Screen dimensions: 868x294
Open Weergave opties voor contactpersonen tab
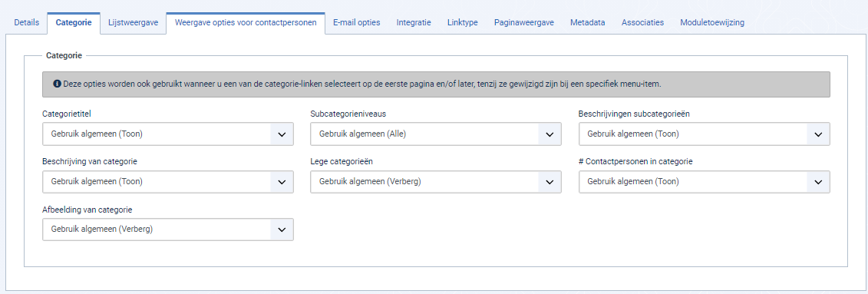pos(246,23)
